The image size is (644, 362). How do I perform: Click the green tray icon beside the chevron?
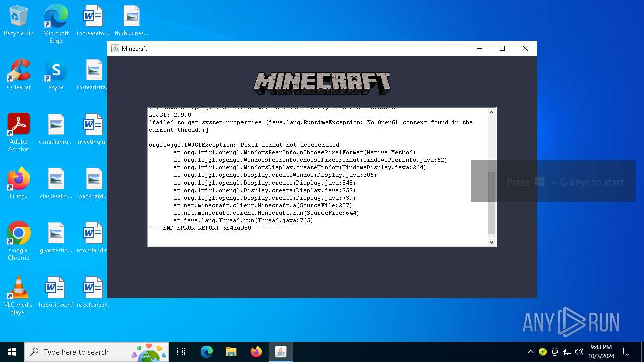coord(543,352)
